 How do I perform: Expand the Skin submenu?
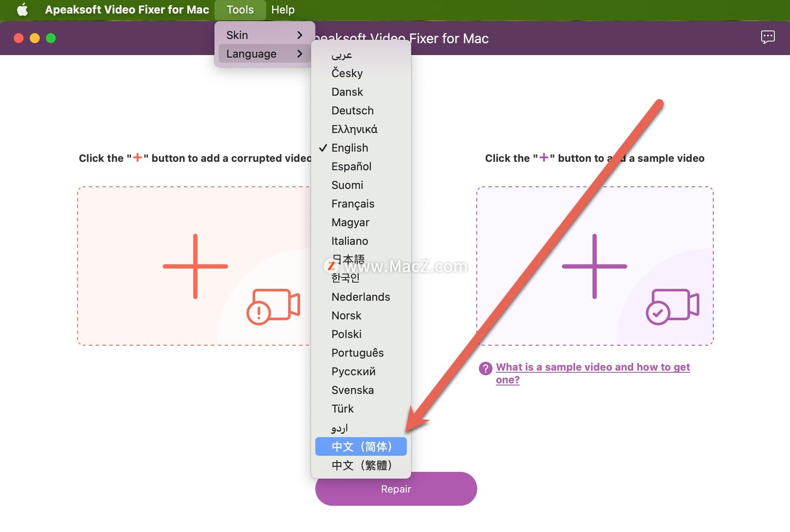(264, 35)
